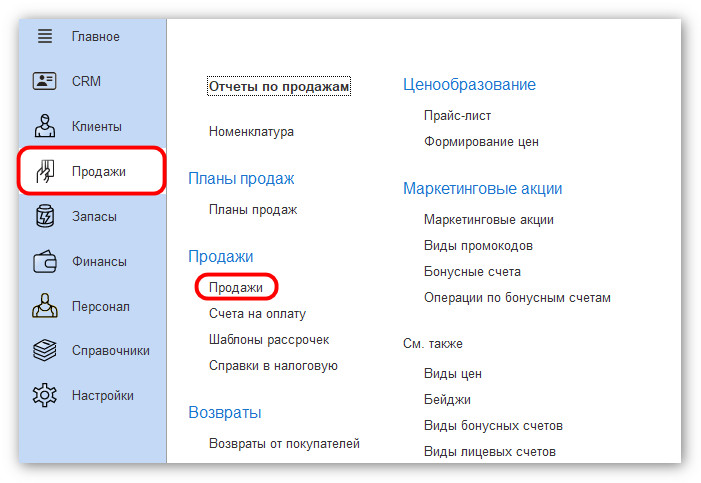Switch to the CRM section label
The width and height of the screenshot is (701, 483).
tap(86, 81)
